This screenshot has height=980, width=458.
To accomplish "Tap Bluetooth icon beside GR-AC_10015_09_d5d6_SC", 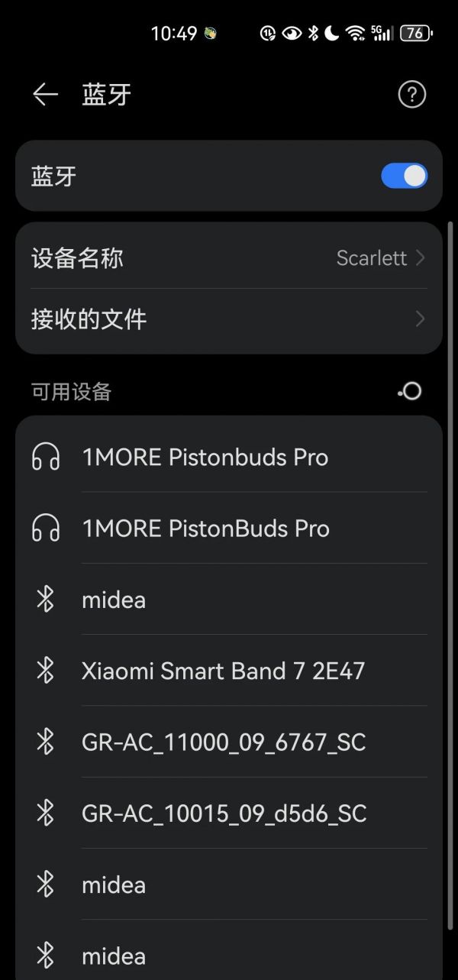I will 46,813.
